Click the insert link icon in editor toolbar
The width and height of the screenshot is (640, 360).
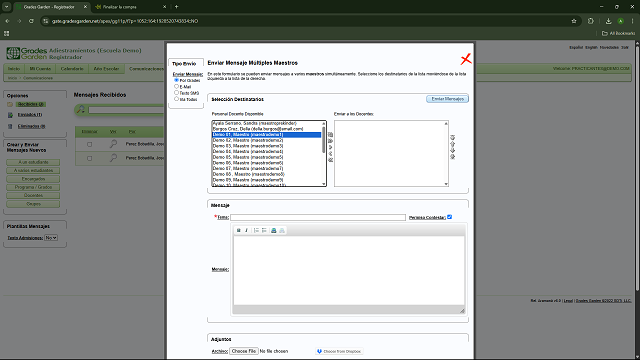pos(274,231)
